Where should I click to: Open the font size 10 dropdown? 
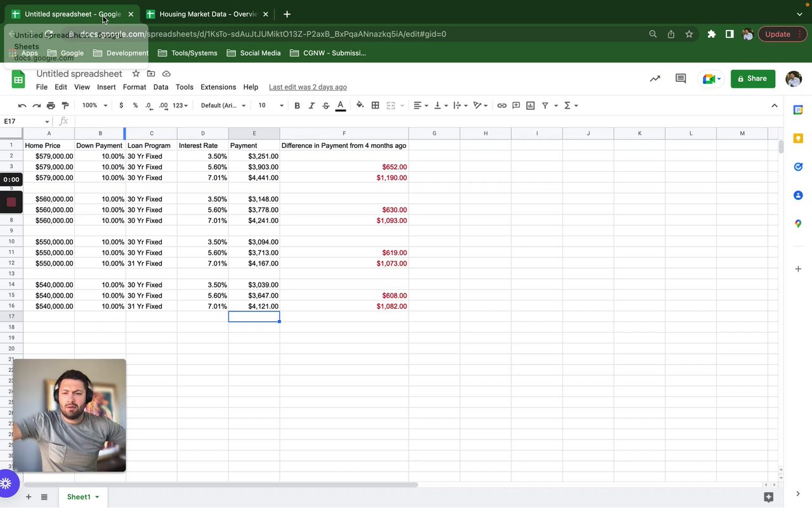pos(271,105)
